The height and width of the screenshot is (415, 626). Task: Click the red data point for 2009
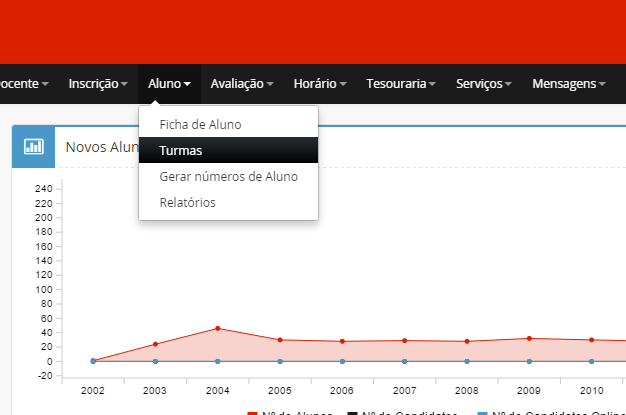pyautogui.click(x=529, y=338)
